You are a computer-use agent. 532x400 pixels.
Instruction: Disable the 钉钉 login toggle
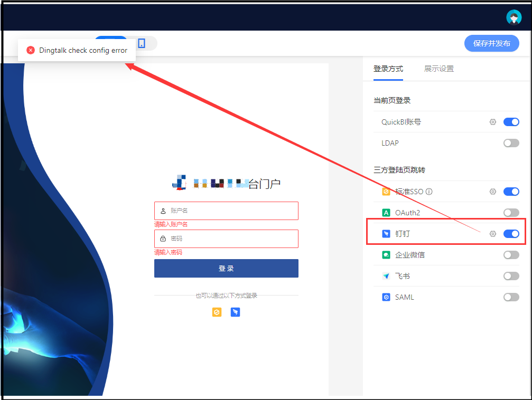[511, 234]
